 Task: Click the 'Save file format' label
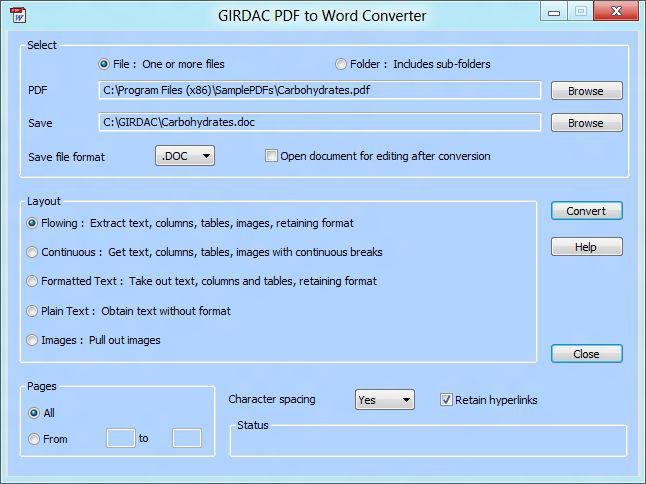point(67,157)
